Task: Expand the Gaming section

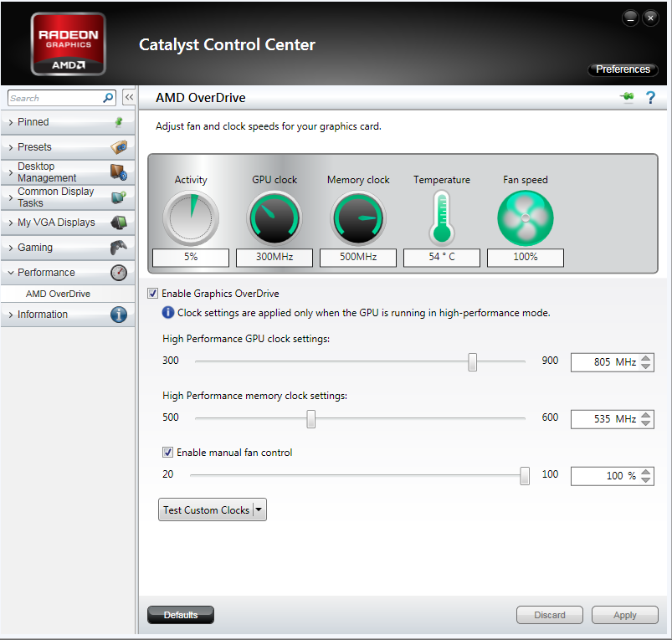Action: [x=11, y=247]
